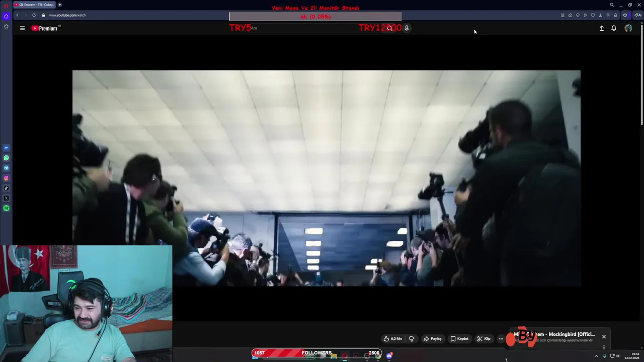This screenshot has width=644, height=362.
Task: Start voice search with the microphone
Action: tap(407, 28)
